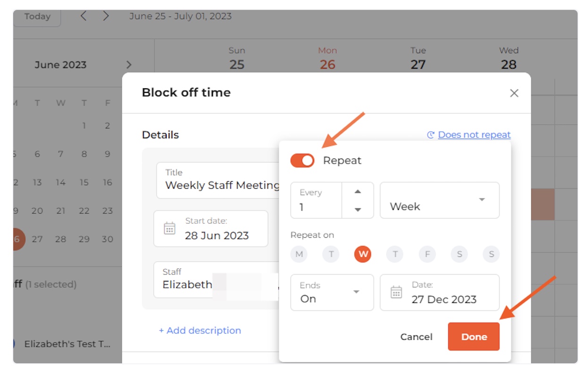Click the calendar icon beside Start date

tap(169, 229)
